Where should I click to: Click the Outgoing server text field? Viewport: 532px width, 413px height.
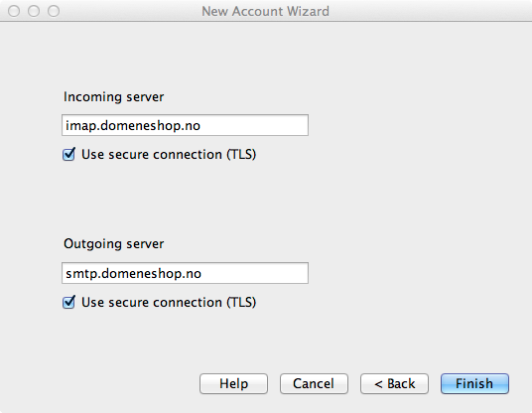tap(185, 273)
